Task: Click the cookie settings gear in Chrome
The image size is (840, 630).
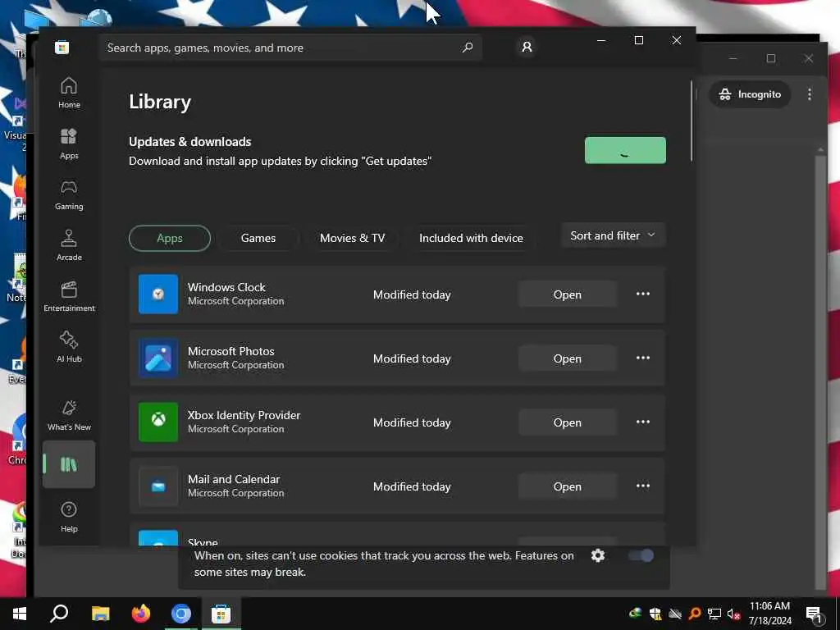Action: tap(598, 555)
